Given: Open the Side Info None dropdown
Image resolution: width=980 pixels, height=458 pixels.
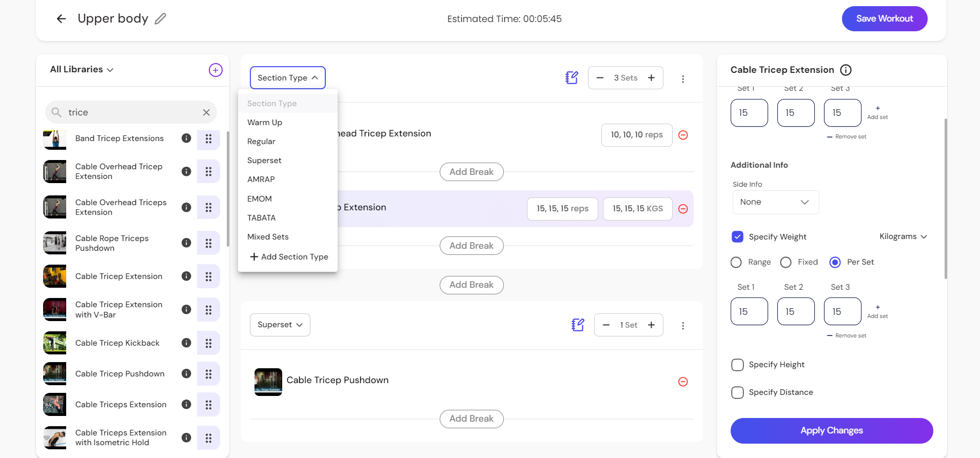Looking at the screenshot, I should pos(775,202).
